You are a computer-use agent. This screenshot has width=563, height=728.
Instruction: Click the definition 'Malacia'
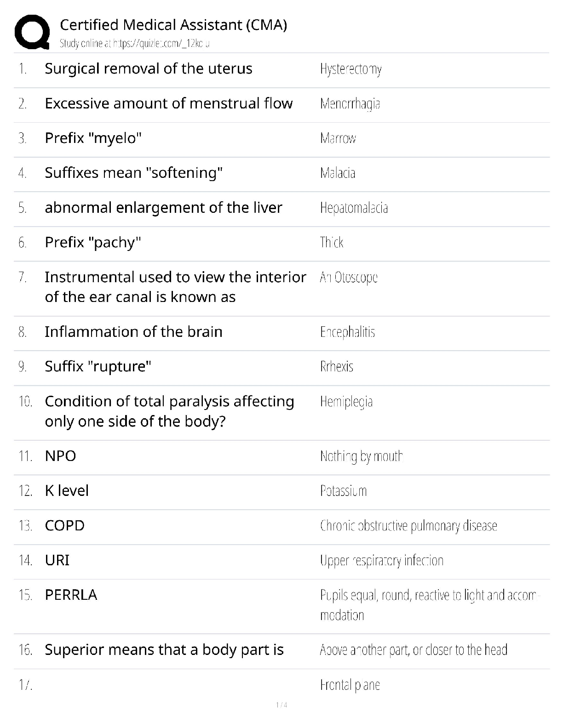[338, 173]
